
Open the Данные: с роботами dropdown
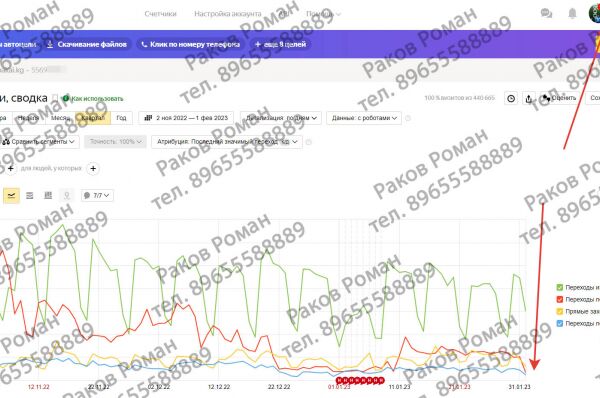click(x=364, y=118)
